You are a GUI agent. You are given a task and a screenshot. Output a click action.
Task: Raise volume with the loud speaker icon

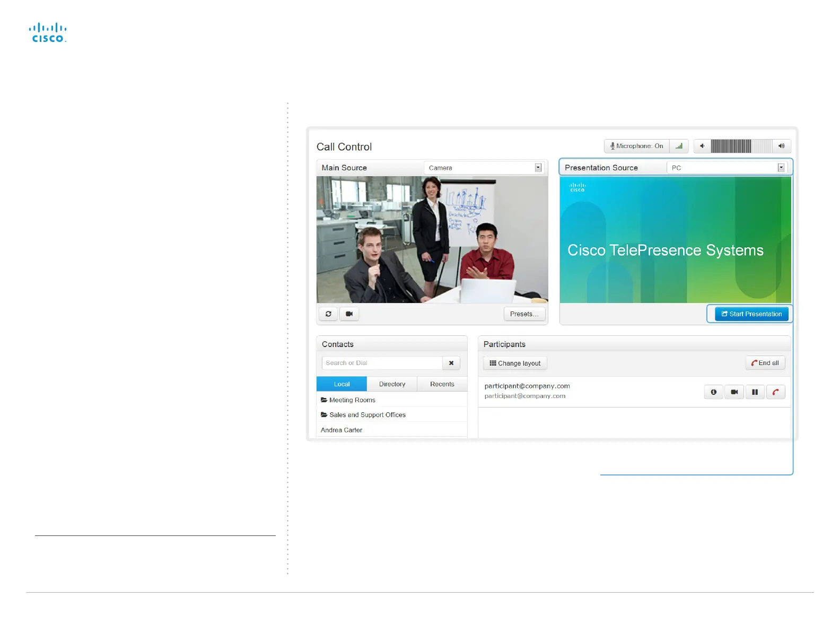[x=781, y=146]
